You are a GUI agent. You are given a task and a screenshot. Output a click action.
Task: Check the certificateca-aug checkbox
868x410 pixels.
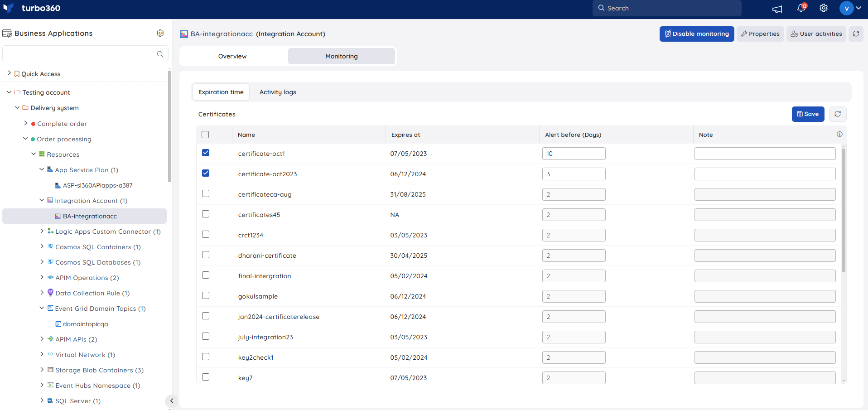coord(206,193)
